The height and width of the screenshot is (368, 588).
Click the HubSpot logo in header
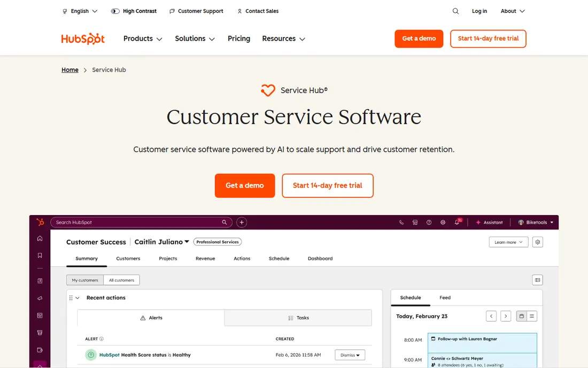82,39
